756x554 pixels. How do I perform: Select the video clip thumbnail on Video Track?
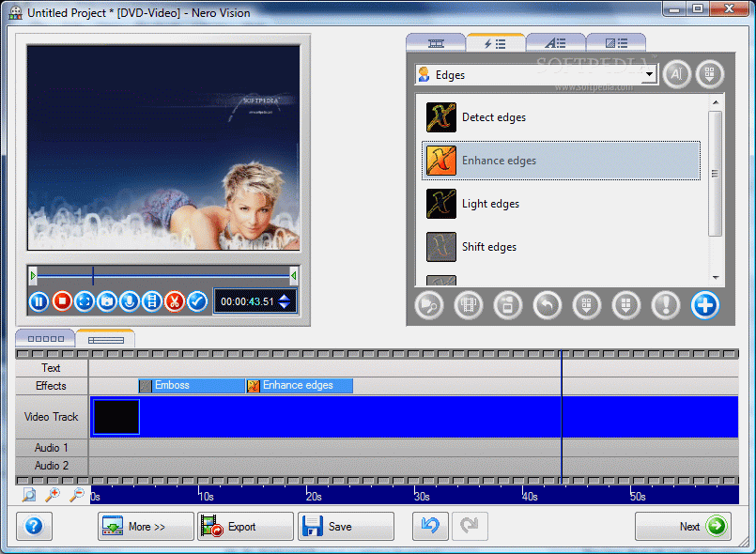point(116,417)
